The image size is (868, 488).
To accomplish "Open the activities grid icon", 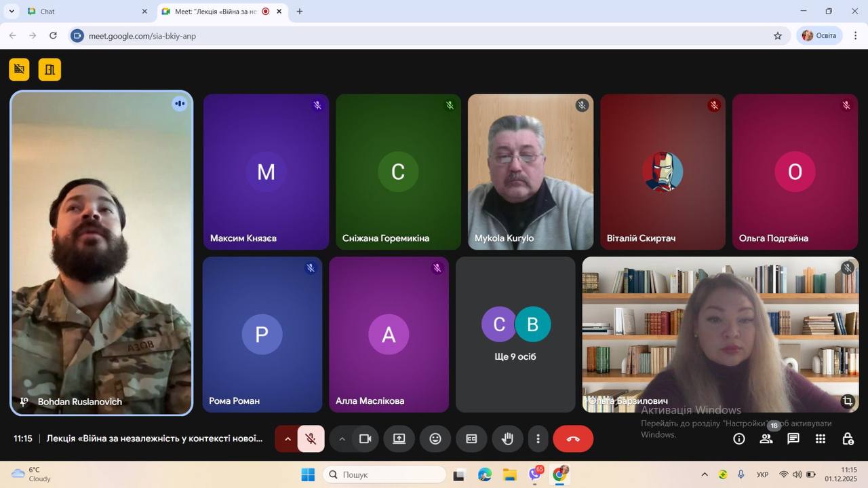I will coord(820,439).
